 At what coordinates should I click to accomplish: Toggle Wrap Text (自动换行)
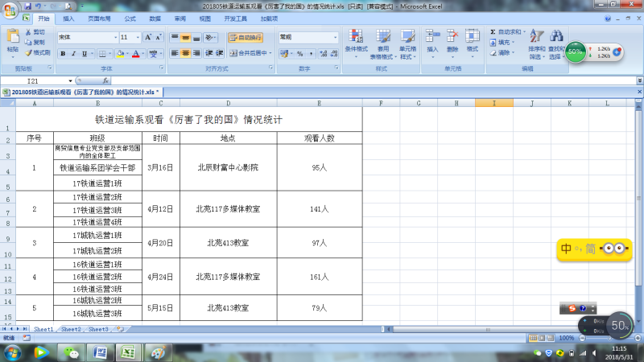coord(245,37)
